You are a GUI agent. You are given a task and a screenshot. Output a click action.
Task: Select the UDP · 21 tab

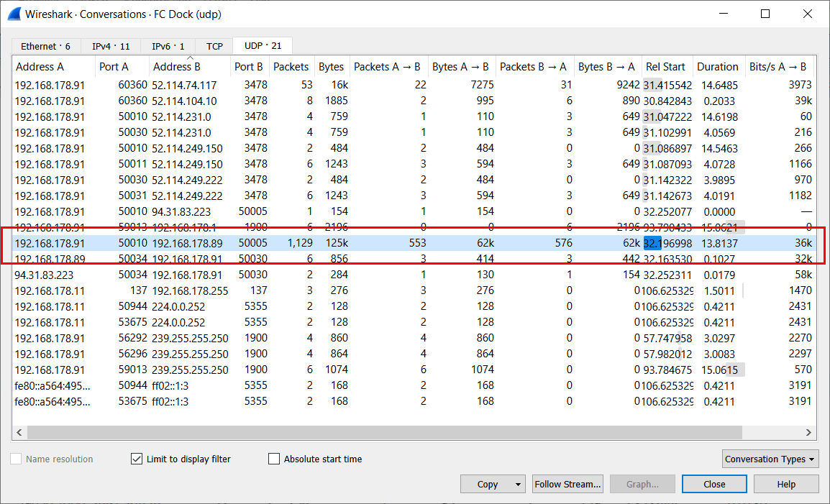click(263, 45)
